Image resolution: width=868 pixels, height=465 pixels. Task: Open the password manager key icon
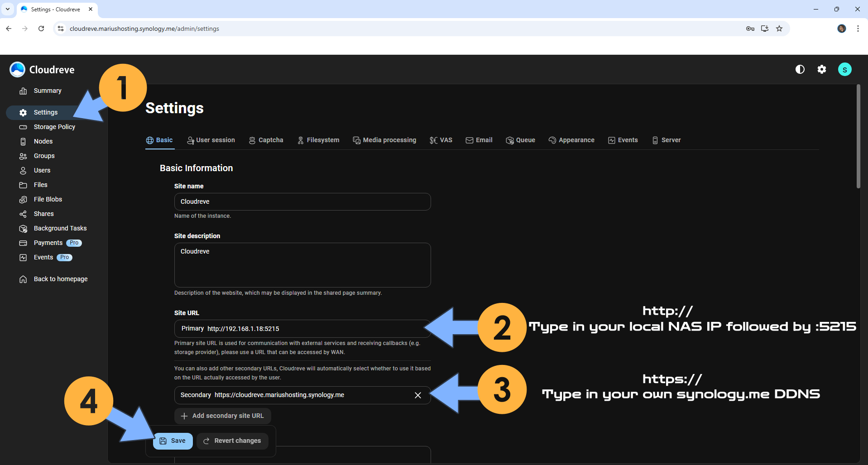750,29
